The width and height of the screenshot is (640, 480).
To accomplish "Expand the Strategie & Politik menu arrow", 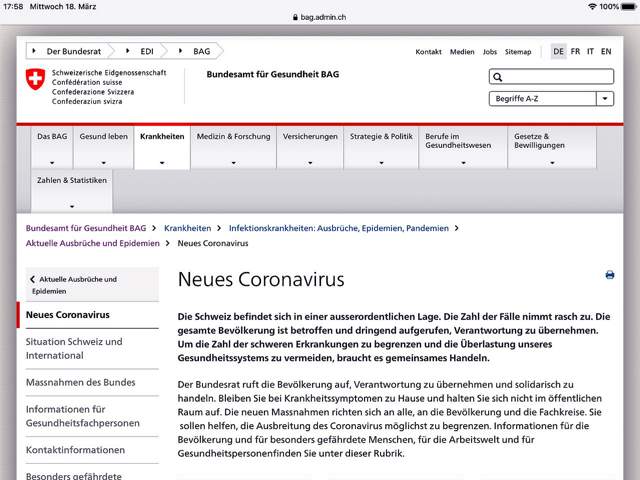I will 381,163.
